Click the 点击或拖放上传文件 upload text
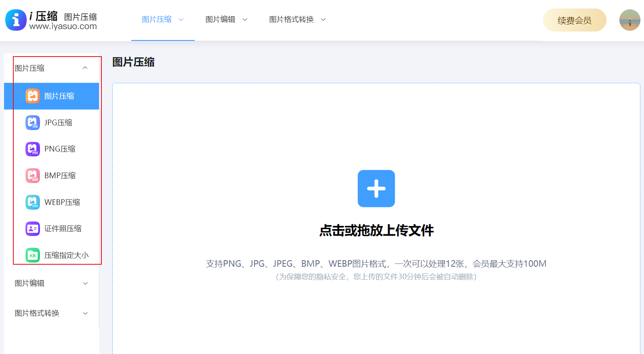The image size is (644, 354). 376,230
